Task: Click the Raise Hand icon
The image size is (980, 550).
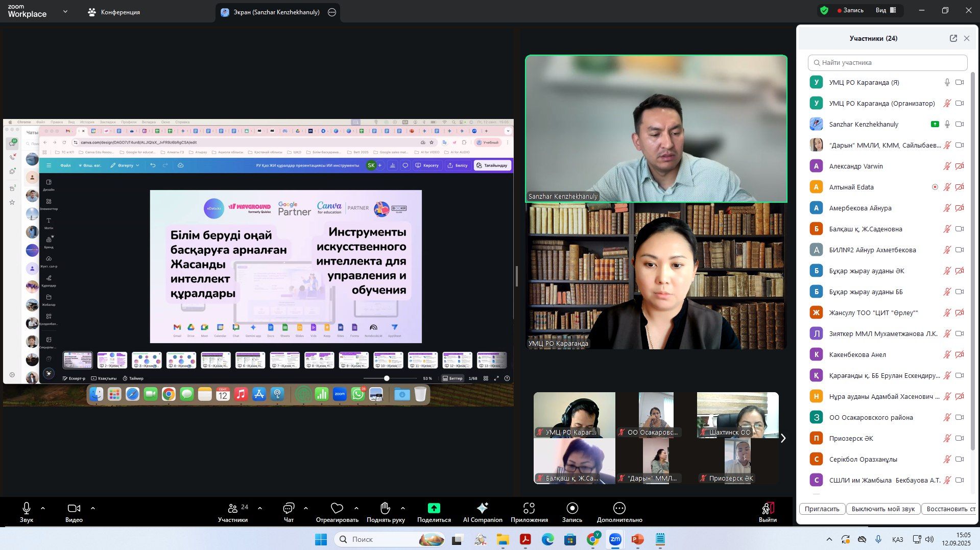Action: click(x=385, y=508)
